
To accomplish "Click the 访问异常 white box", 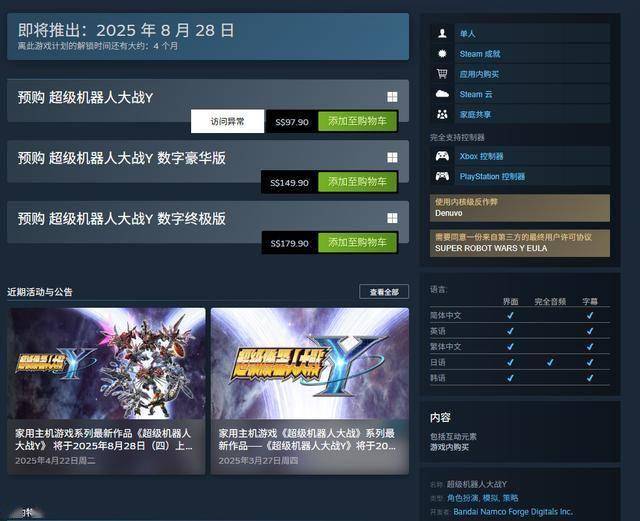I will 227,121.
